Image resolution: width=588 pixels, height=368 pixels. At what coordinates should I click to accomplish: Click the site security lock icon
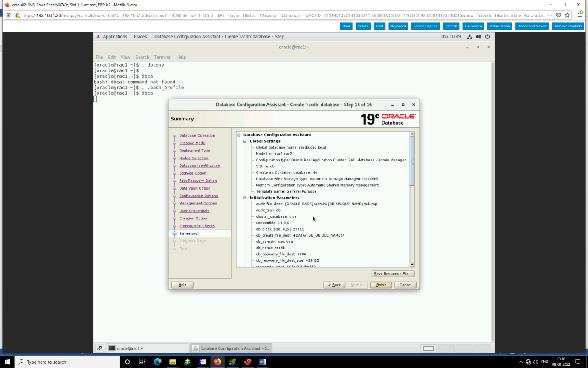17,15
